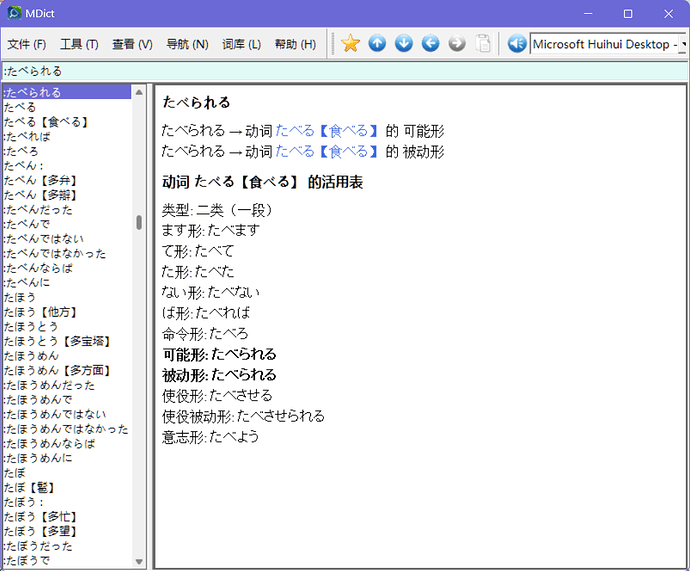Screen dimensions: 690x571
Task: Open the 工具 (T) menu
Action: [x=79, y=44]
